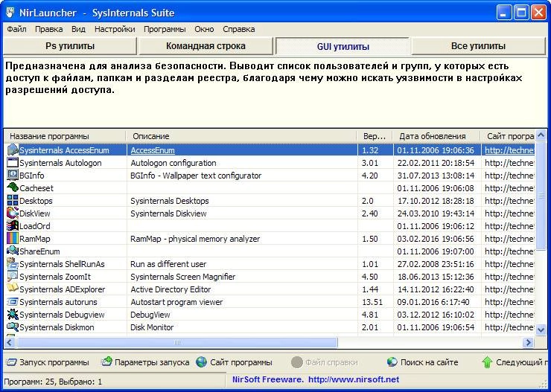
Task: Click 'Autostart program viewer' description cell
Action: [x=176, y=302]
